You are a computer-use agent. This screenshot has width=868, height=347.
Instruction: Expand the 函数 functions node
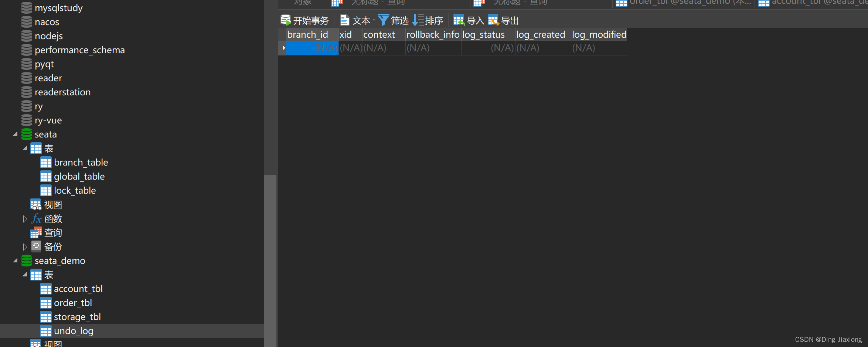click(25, 219)
